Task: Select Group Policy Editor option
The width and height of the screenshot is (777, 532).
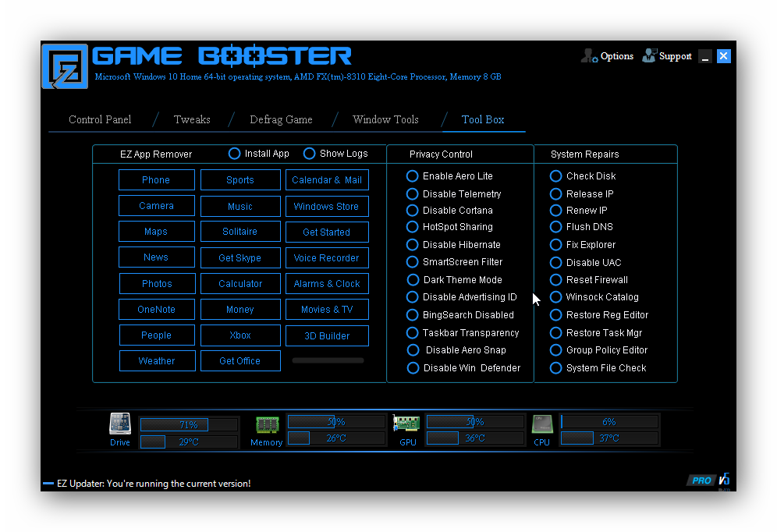Action: coord(556,350)
